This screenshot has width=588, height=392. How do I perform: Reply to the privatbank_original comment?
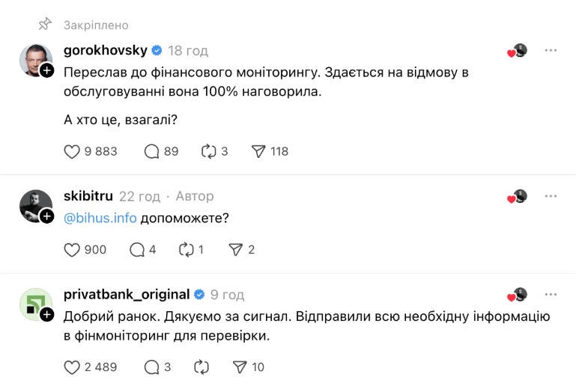pos(152,367)
